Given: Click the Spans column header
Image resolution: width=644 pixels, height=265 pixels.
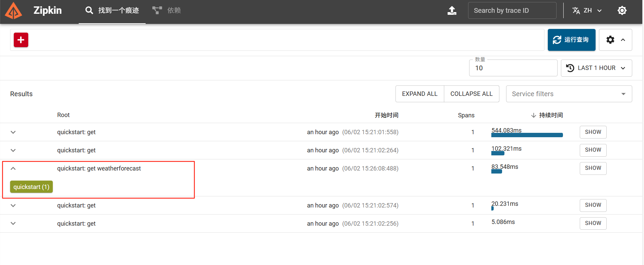Looking at the screenshot, I should (x=466, y=115).
